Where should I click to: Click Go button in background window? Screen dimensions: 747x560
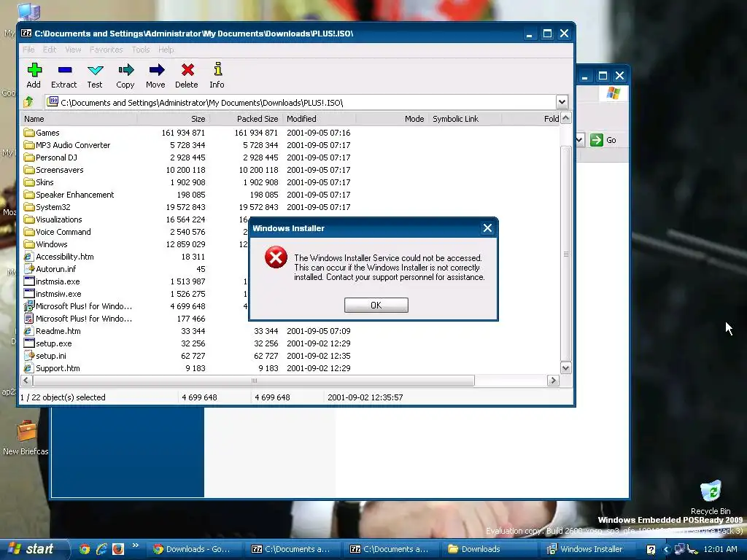(603, 140)
